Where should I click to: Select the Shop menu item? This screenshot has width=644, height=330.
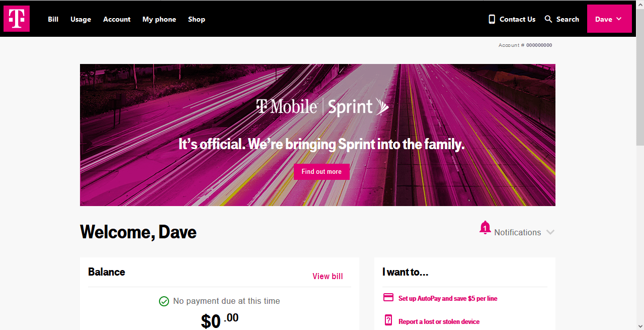coord(197,19)
